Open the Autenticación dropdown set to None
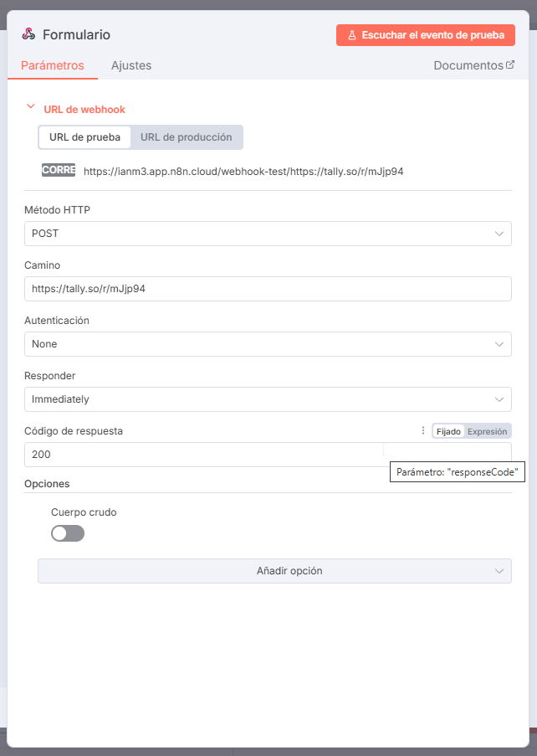537x756 pixels. pos(268,344)
